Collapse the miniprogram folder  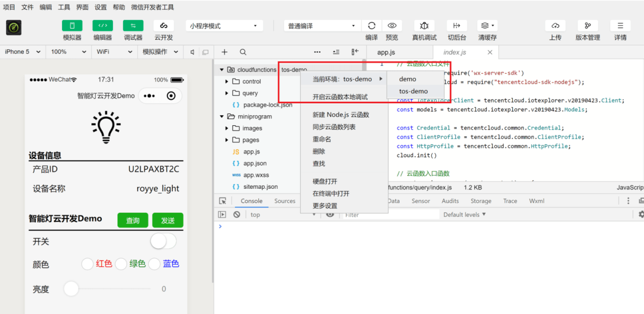[x=222, y=116]
